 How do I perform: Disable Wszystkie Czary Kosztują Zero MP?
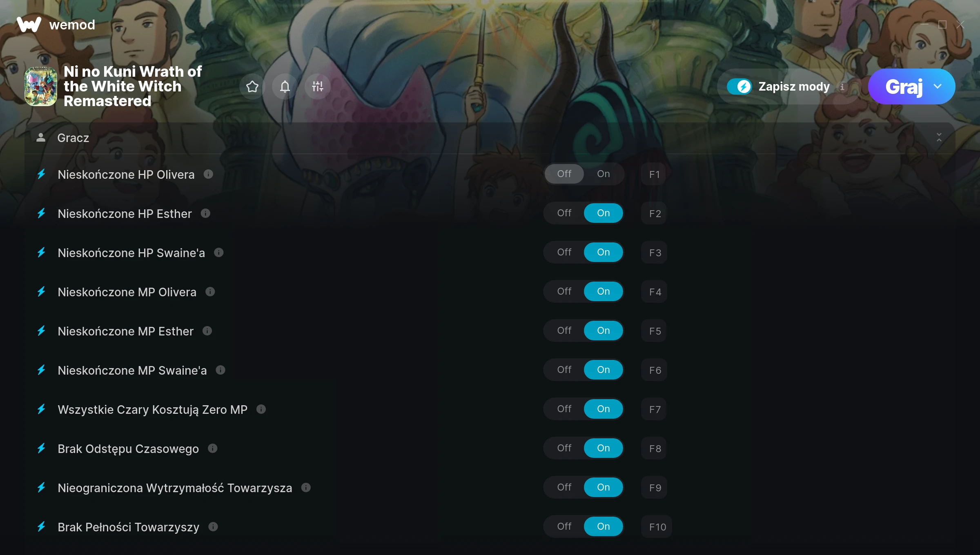[564, 409]
